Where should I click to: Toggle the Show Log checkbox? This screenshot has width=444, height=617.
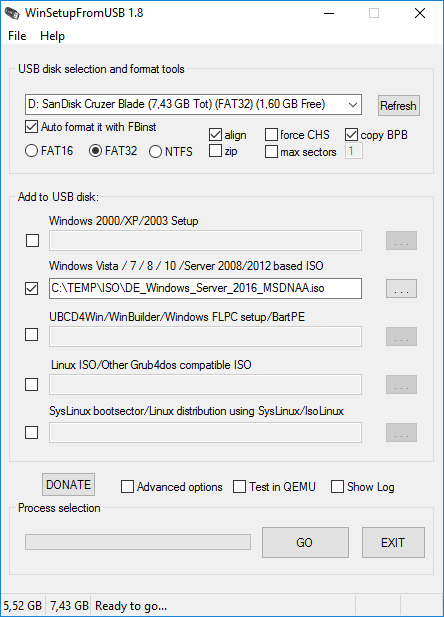[x=337, y=487]
